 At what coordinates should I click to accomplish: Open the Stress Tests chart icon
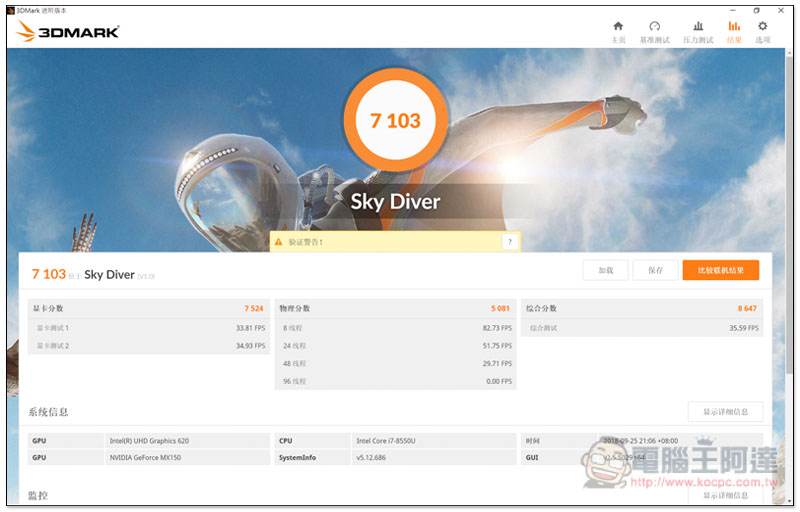click(x=698, y=27)
